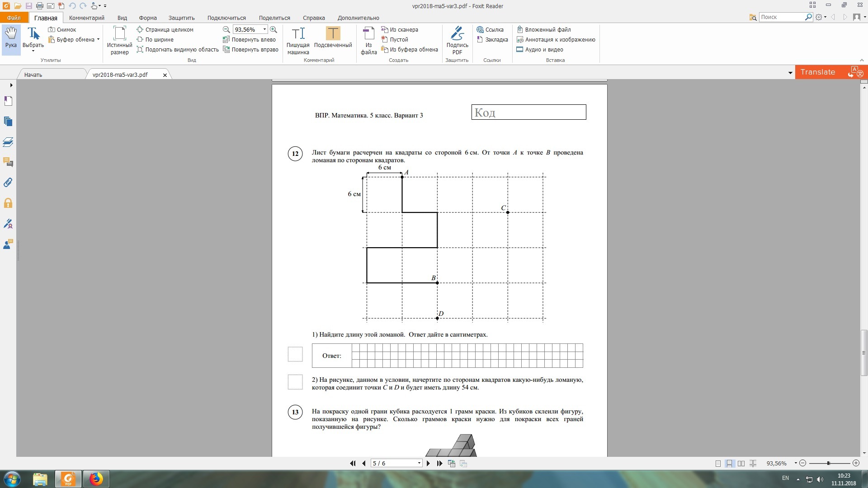Open the PDF Sign (Подпись PDF) tool
Image resolution: width=868 pixels, height=488 pixels.
457,39
